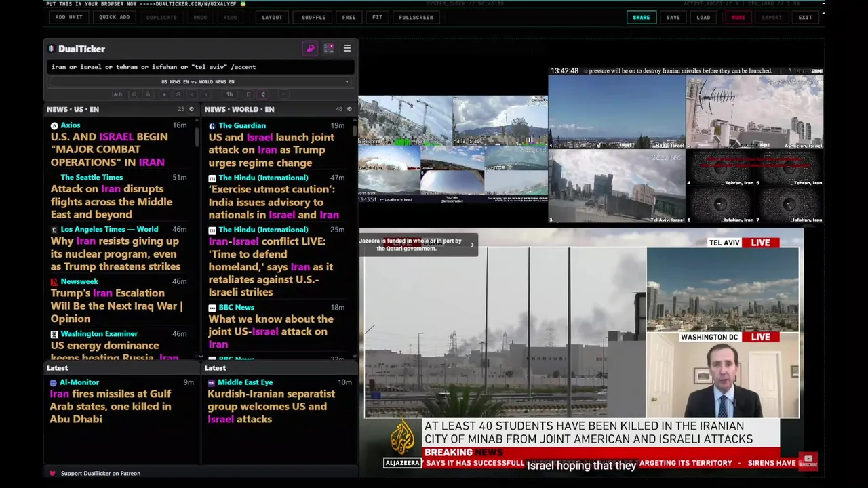Viewport: 868px width, 488px height.
Task: Click the first magnifier search icon
Action: [134, 94]
